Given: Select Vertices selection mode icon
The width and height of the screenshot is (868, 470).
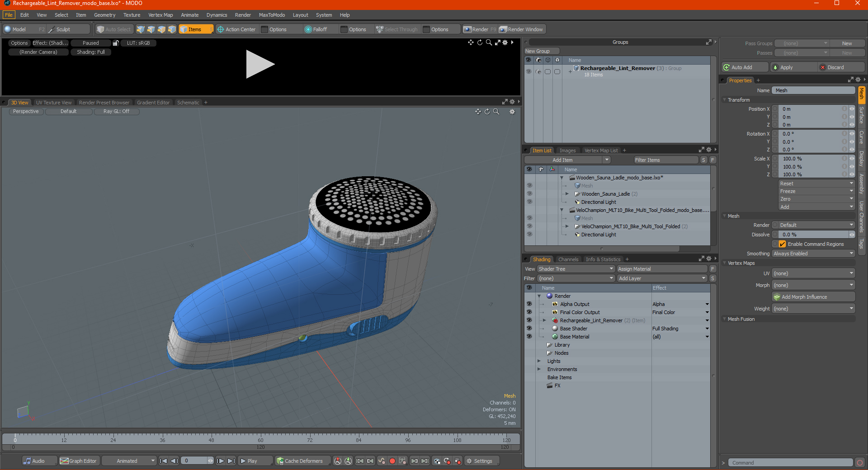Looking at the screenshot, I should click(x=141, y=29).
